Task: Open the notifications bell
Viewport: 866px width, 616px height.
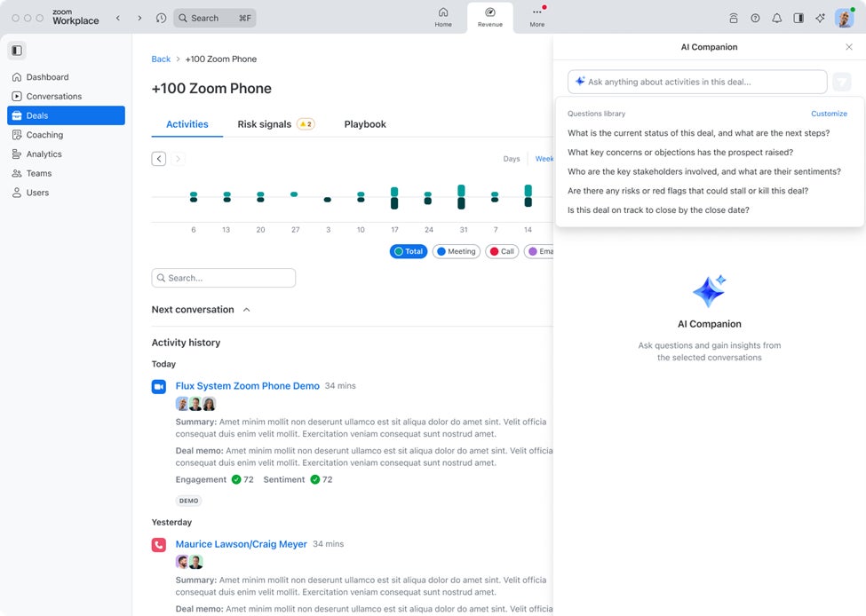Action: [776, 19]
